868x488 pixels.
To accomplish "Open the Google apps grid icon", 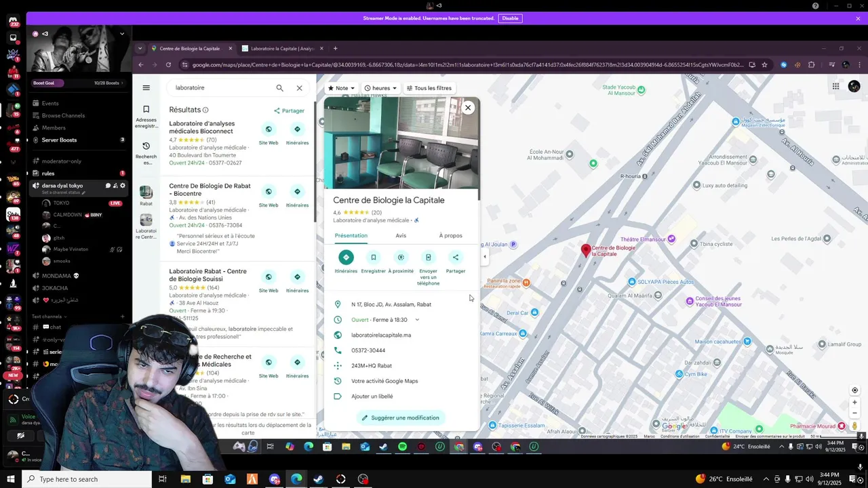I will pos(835,86).
